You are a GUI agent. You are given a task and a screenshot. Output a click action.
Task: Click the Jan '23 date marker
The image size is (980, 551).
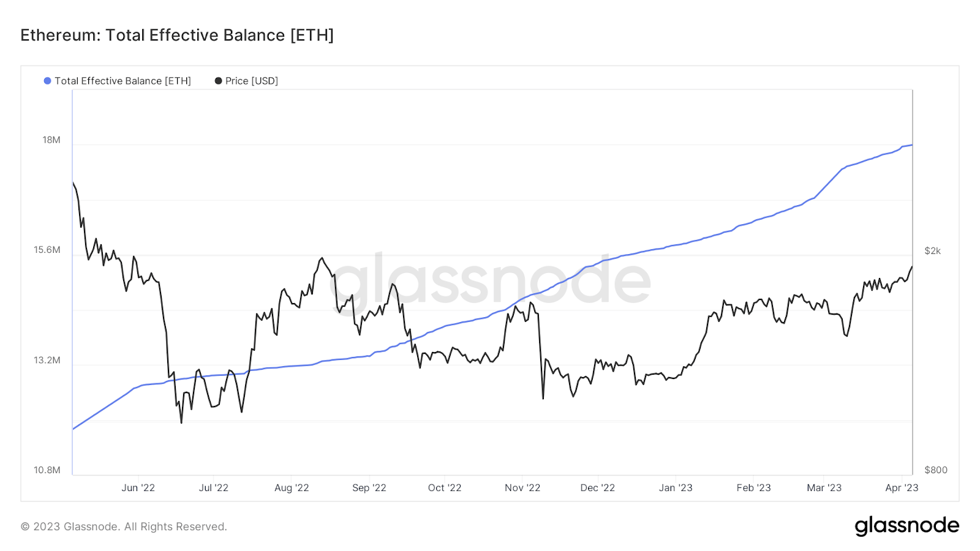[676, 488]
